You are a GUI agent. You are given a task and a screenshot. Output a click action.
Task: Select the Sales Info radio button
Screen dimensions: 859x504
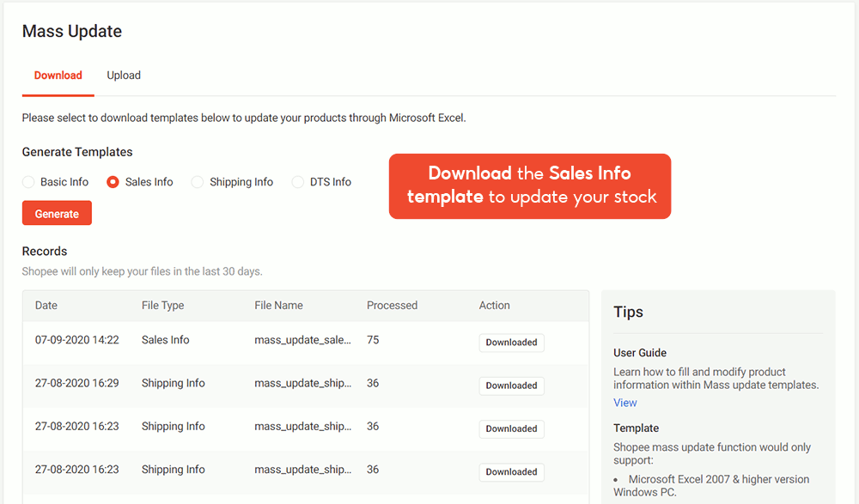pyautogui.click(x=113, y=182)
